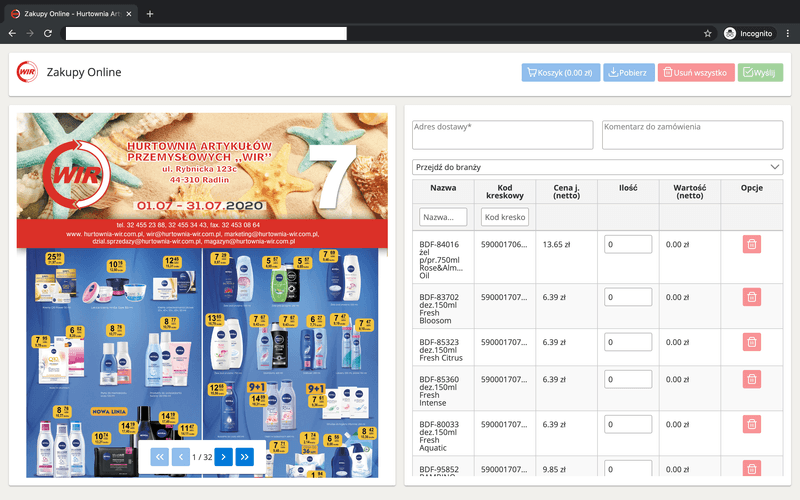
Task: Edit quantity for BDF-83702 Fresh Blossom
Action: (628, 297)
